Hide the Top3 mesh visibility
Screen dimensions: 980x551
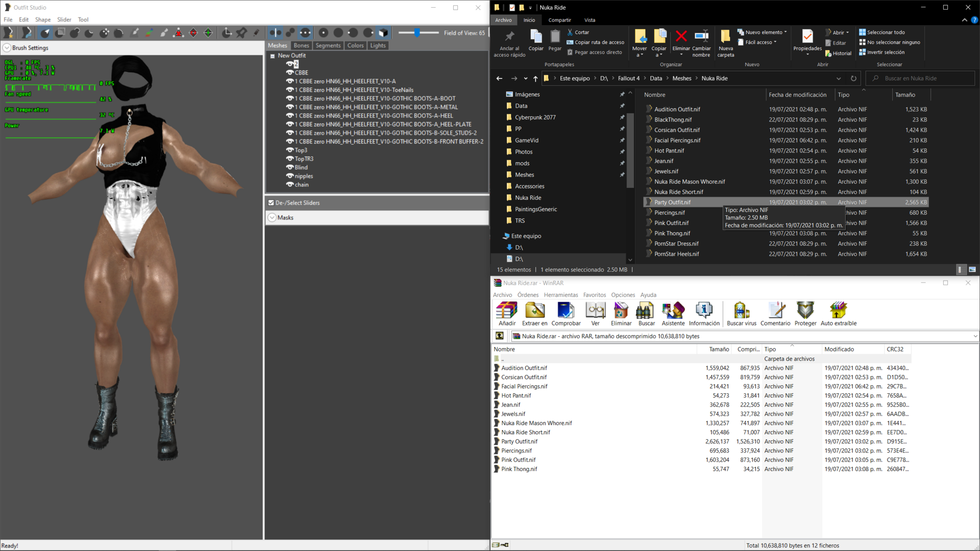[x=290, y=150]
